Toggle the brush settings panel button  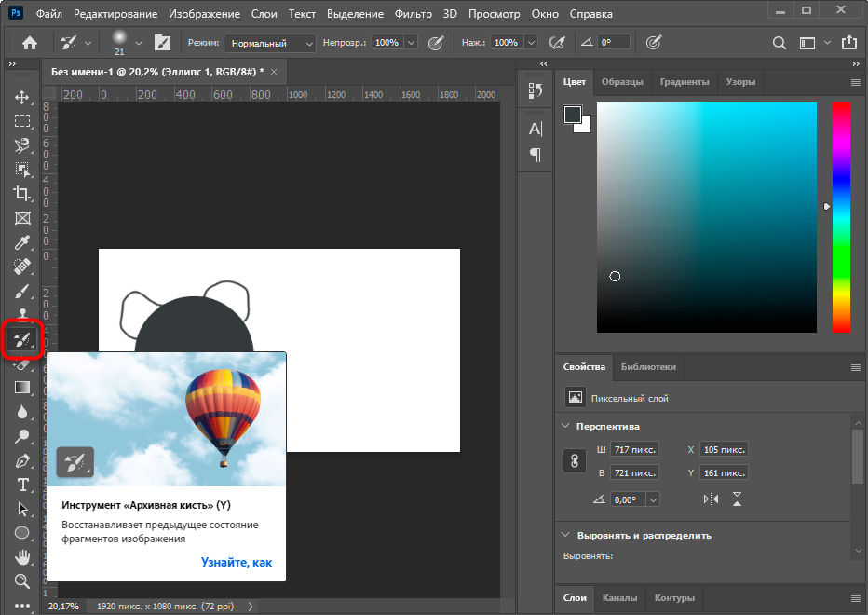(x=162, y=43)
